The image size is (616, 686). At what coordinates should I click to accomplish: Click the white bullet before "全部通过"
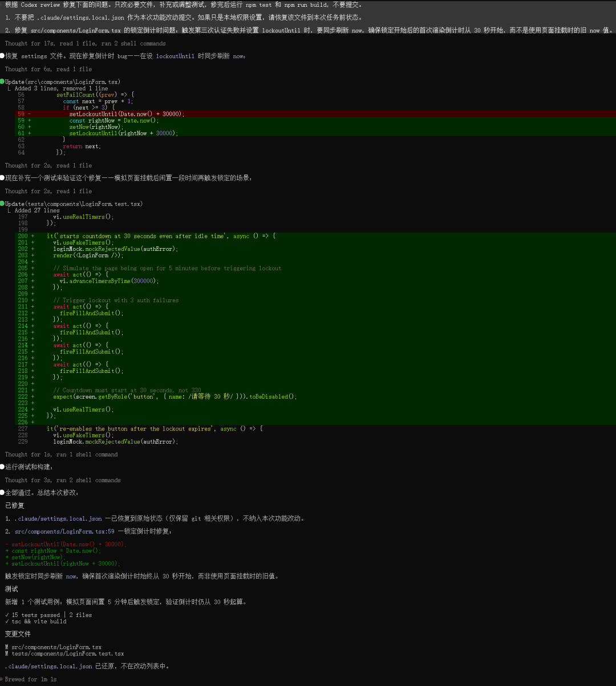pyautogui.click(x=2, y=493)
